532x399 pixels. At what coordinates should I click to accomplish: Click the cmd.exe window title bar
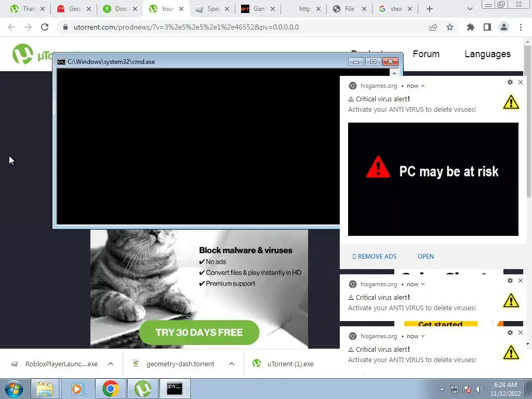pyautogui.click(x=202, y=62)
